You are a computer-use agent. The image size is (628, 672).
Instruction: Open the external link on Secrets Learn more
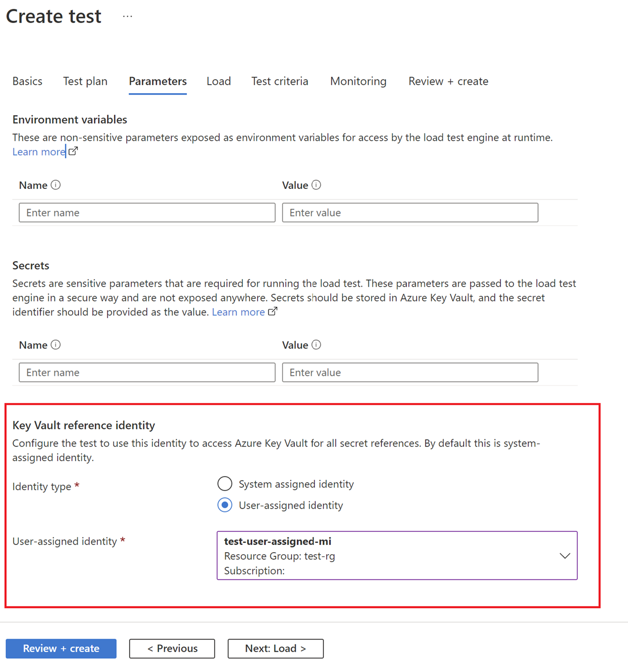[x=273, y=311]
